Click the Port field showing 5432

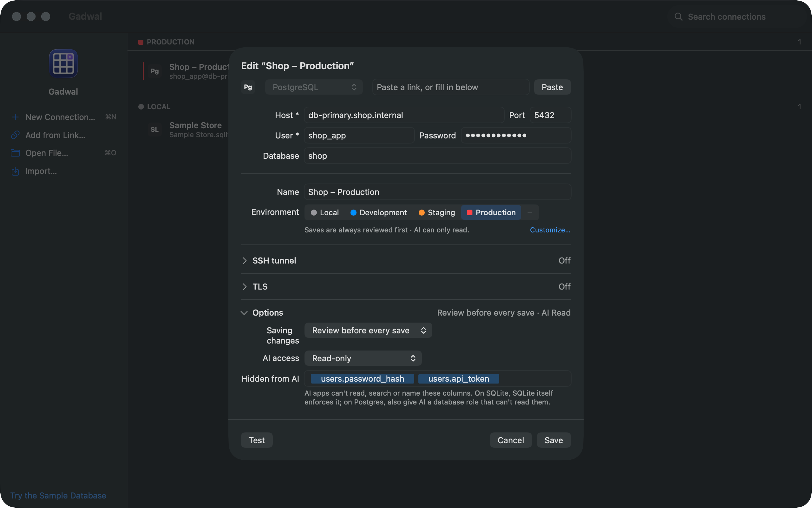pos(550,115)
